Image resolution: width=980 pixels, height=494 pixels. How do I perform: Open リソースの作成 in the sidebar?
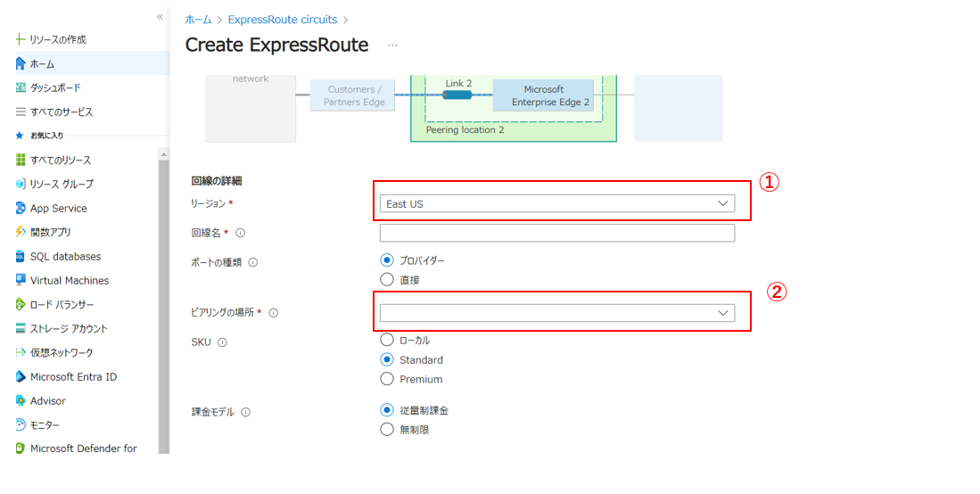coord(58,39)
